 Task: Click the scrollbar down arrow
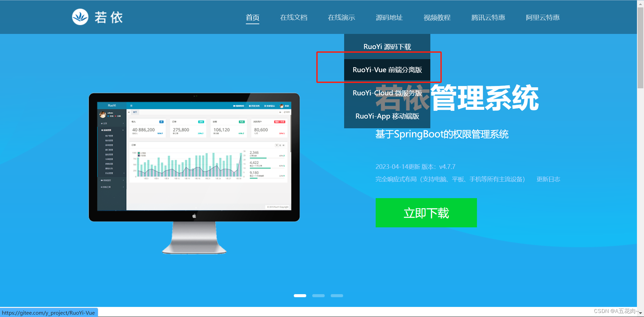click(640, 313)
